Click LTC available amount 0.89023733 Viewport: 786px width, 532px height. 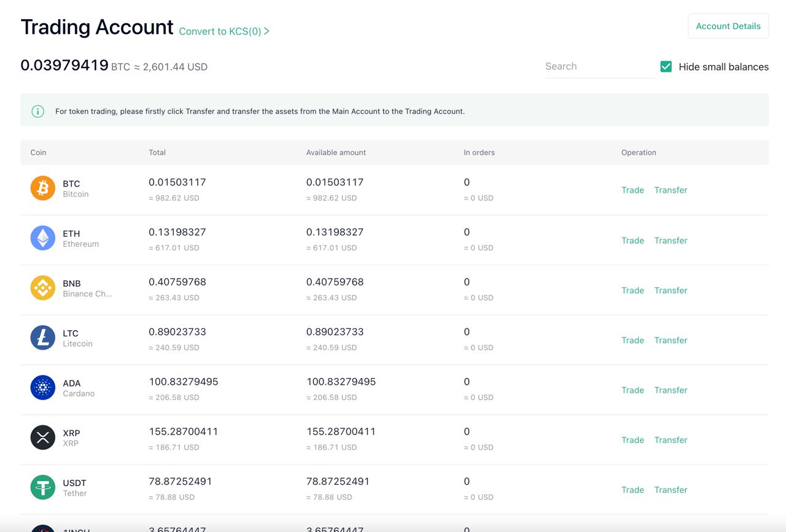pyautogui.click(x=335, y=332)
